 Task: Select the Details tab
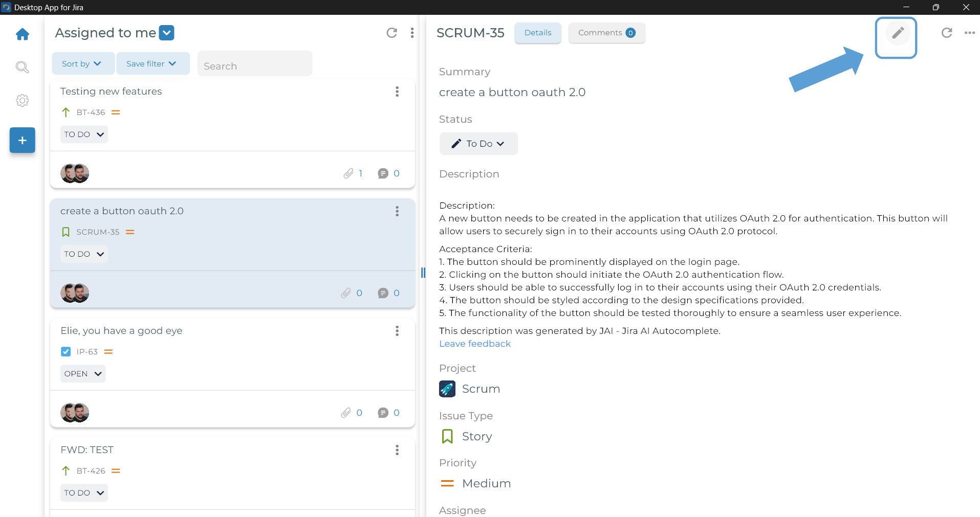[537, 33]
